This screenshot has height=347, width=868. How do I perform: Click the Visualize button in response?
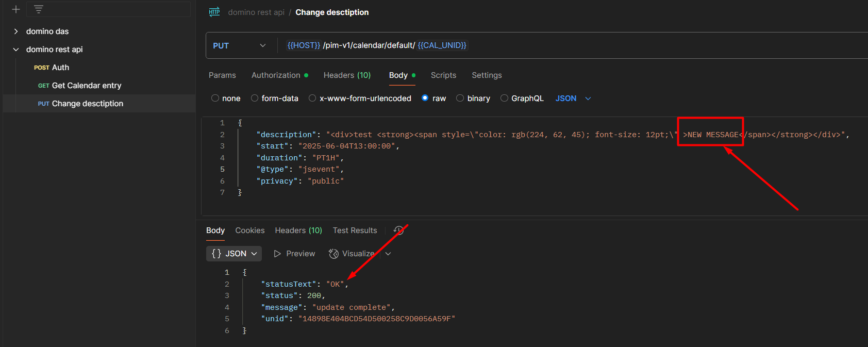click(352, 254)
